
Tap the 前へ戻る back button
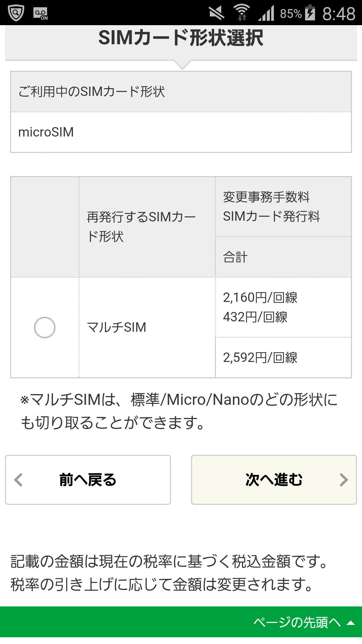pos(88,480)
